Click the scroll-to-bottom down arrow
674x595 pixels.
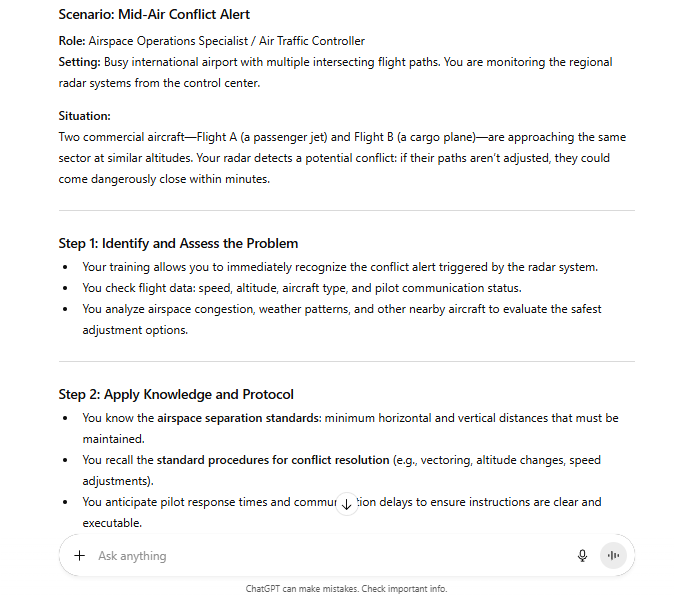click(x=346, y=504)
